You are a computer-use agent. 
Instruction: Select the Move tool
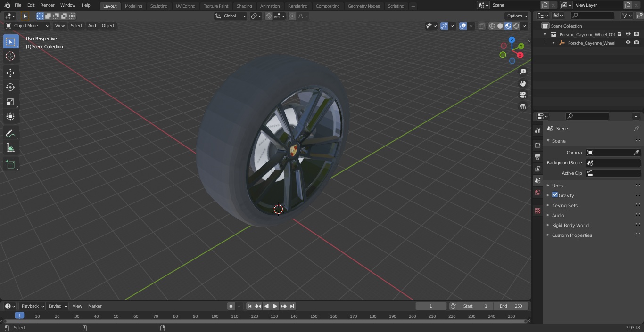point(10,73)
